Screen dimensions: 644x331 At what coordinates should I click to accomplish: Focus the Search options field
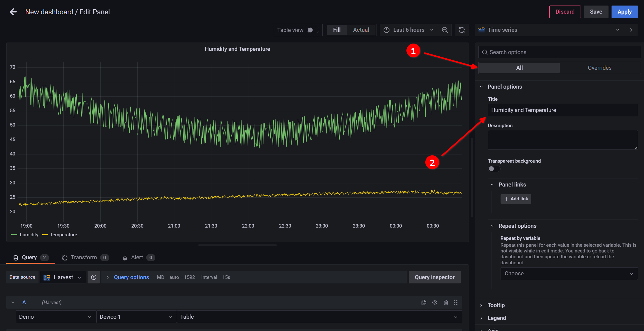tap(559, 52)
